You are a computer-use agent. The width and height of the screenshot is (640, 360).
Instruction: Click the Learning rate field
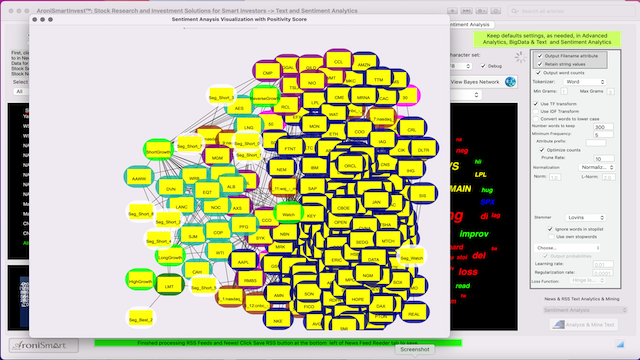(603, 264)
